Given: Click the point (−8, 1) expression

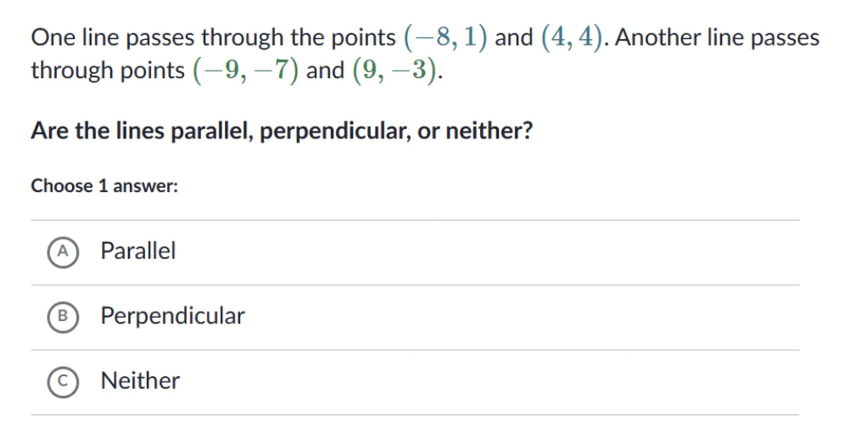Looking at the screenshot, I should (445, 37).
